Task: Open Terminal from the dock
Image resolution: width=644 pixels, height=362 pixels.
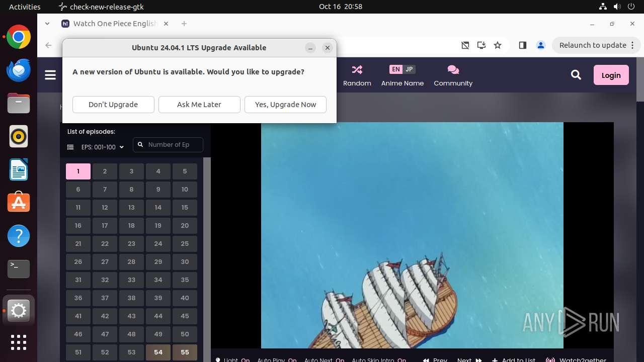Action: (19, 269)
